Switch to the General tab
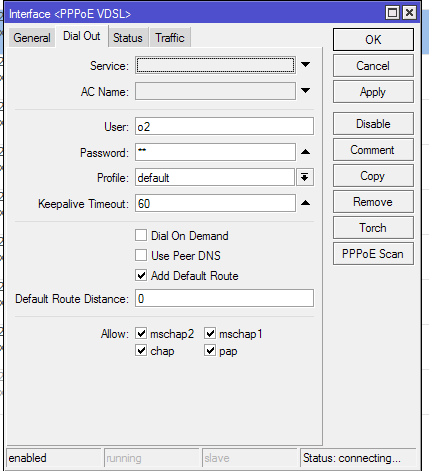This screenshot has height=471, width=429. click(32, 38)
